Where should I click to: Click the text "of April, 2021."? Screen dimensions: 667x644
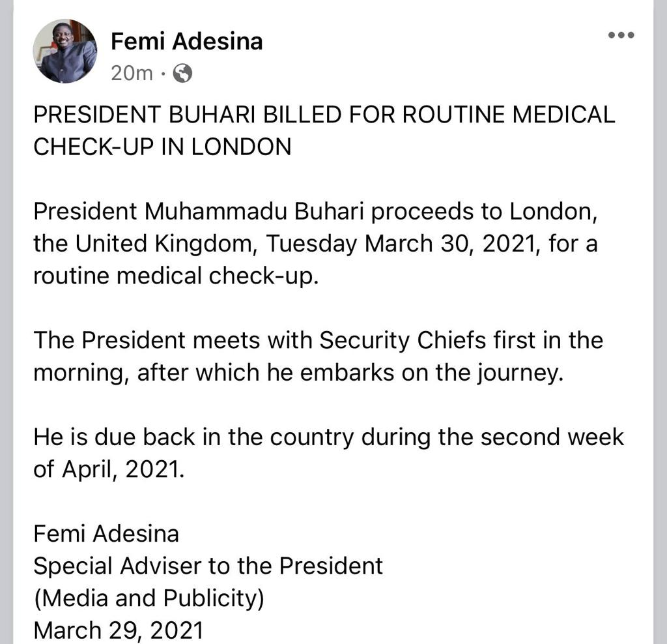pyautogui.click(x=109, y=469)
